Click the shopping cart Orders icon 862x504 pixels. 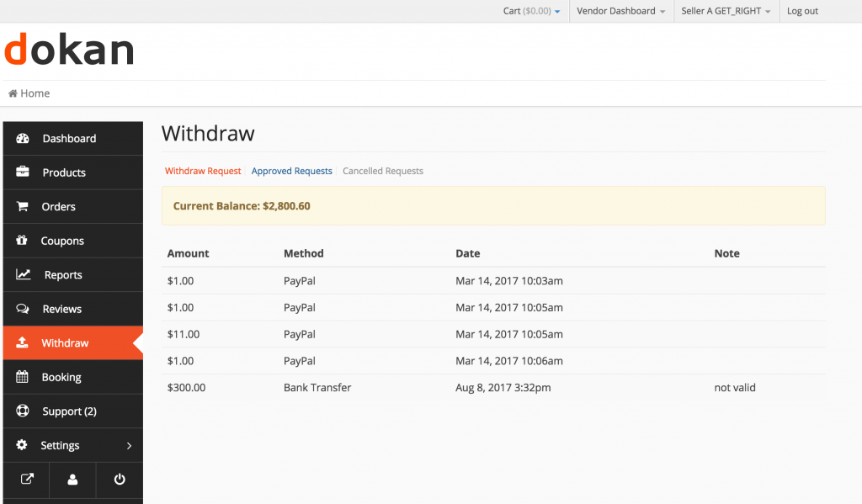[23, 206]
